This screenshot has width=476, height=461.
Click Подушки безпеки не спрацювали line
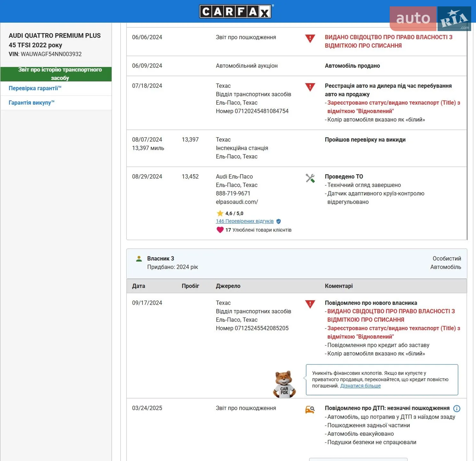click(372, 442)
